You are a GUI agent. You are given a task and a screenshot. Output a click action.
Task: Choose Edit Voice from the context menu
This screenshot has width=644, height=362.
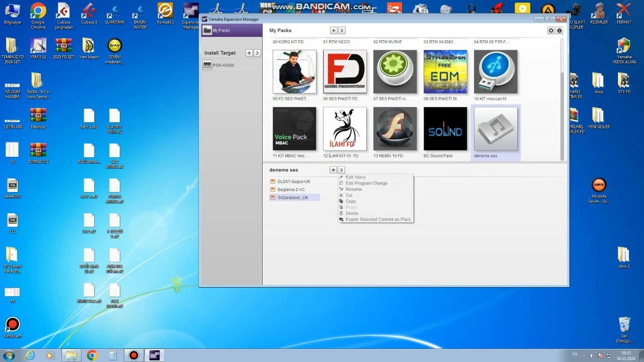[x=375, y=177]
